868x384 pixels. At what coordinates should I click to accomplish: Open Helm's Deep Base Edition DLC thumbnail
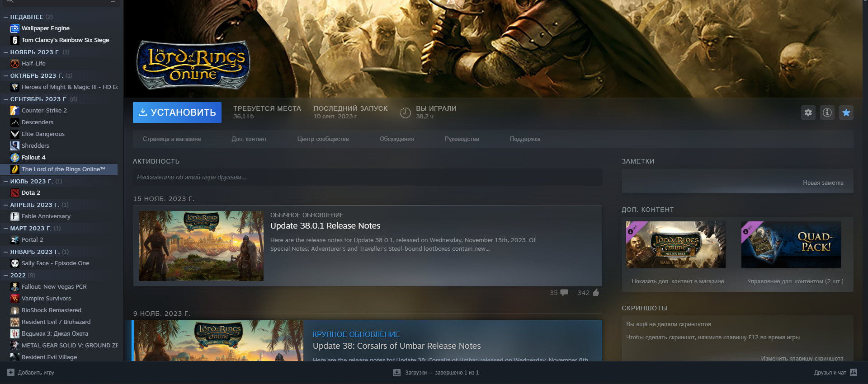pos(676,244)
